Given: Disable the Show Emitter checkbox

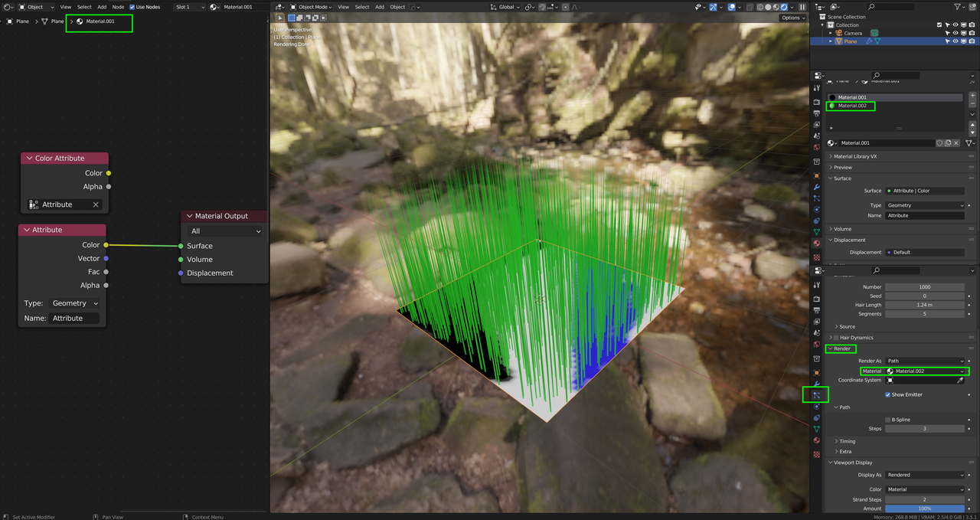Looking at the screenshot, I should 888,394.
